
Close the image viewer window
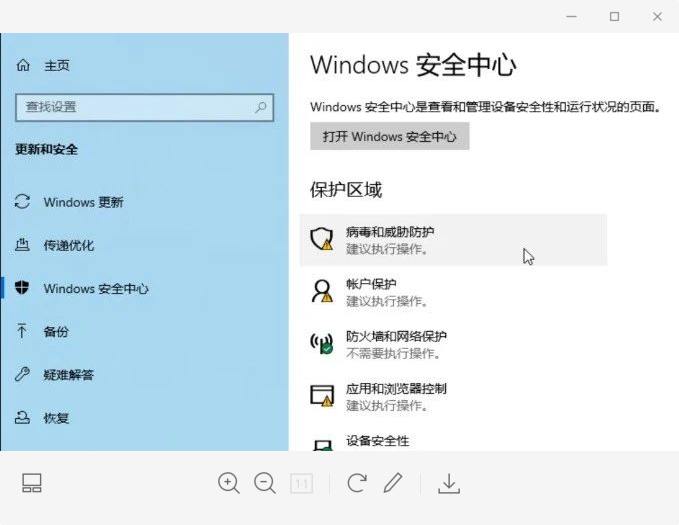(657, 16)
